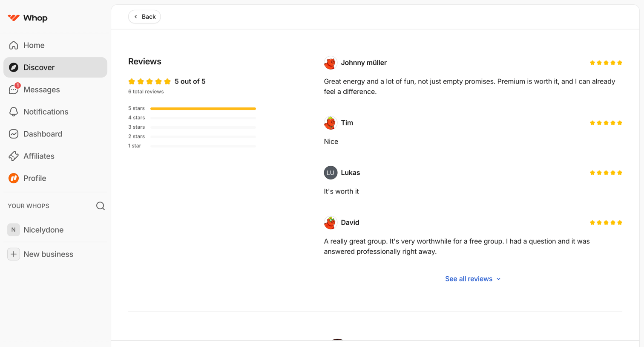Open the orange Profile avatar icon
Viewport: 644px width, 347px height.
[14, 178]
